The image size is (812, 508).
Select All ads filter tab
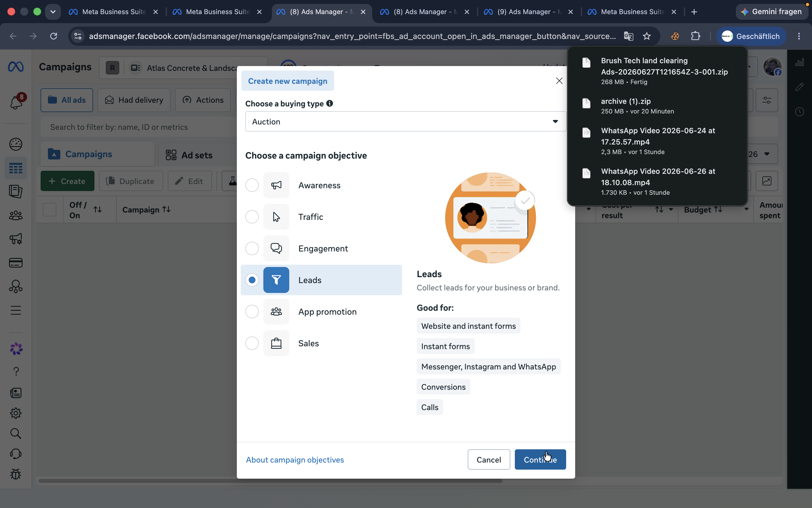[67, 100]
